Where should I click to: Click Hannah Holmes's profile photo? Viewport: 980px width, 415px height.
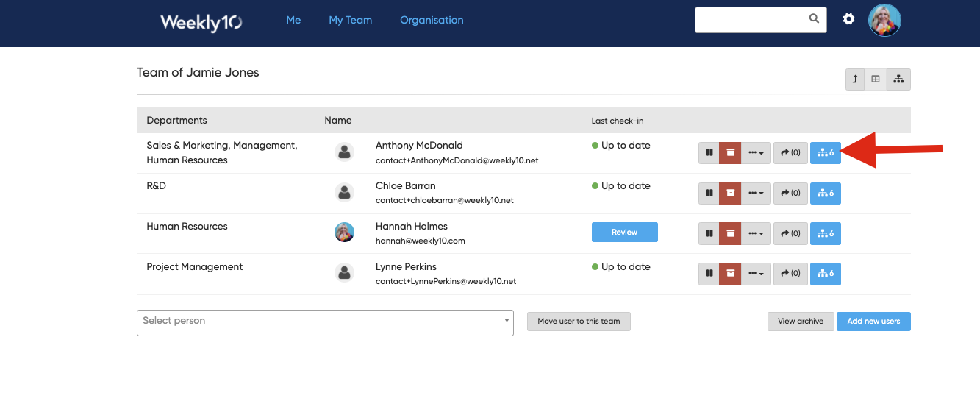pyautogui.click(x=344, y=233)
